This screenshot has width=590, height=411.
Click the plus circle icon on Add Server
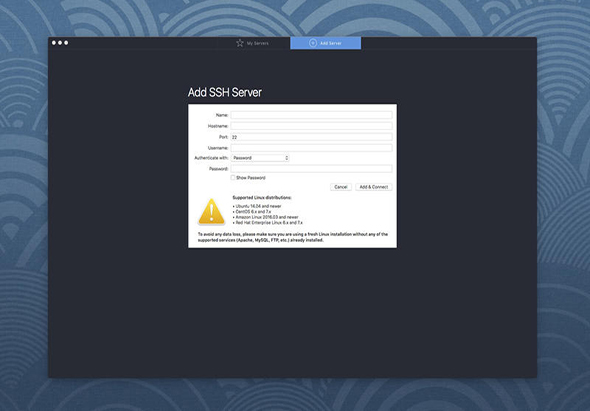[313, 43]
